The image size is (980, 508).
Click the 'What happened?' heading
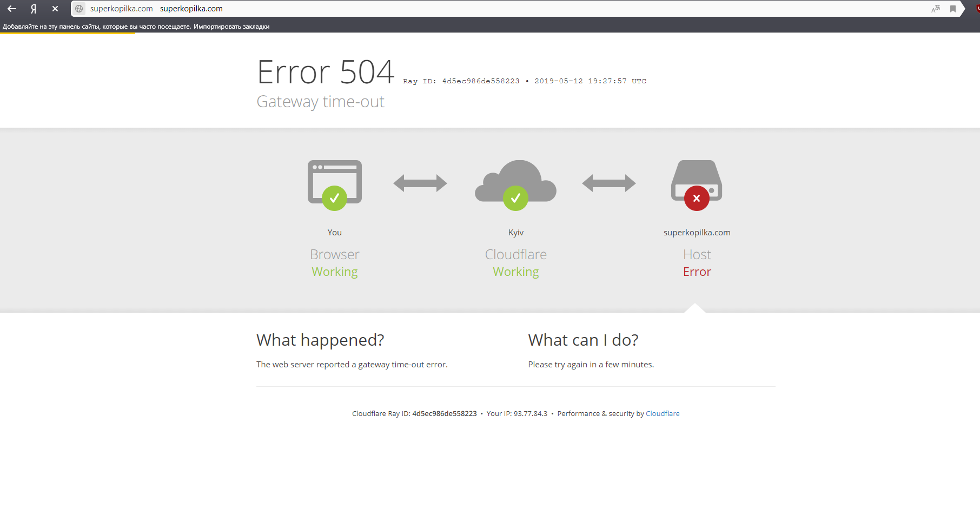tap(320, 340)
